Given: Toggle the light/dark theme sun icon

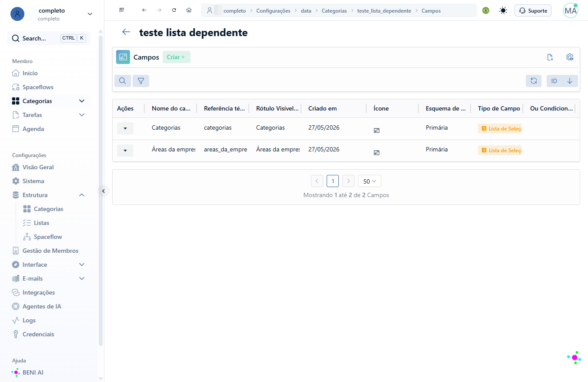Looking at the screenshot, I should tap(503, 10).
